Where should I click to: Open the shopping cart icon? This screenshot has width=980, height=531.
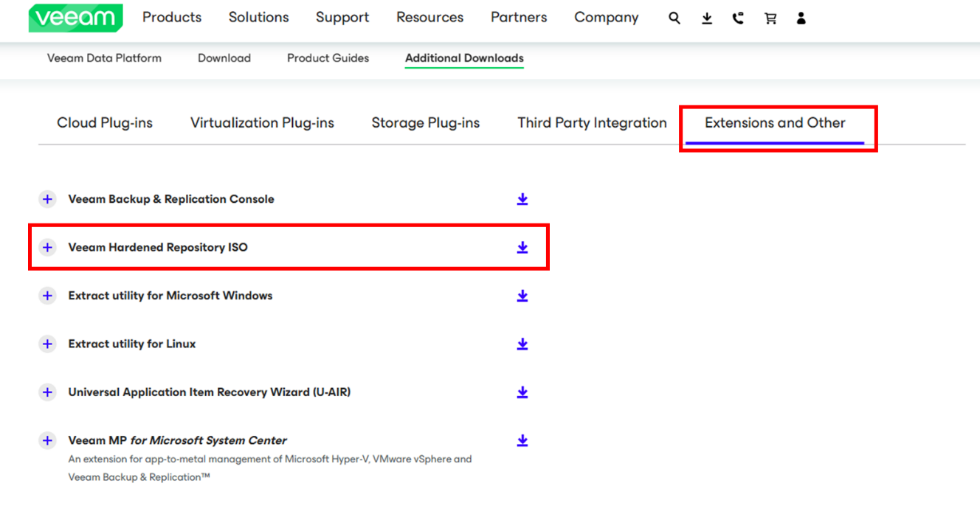[770, 18]
